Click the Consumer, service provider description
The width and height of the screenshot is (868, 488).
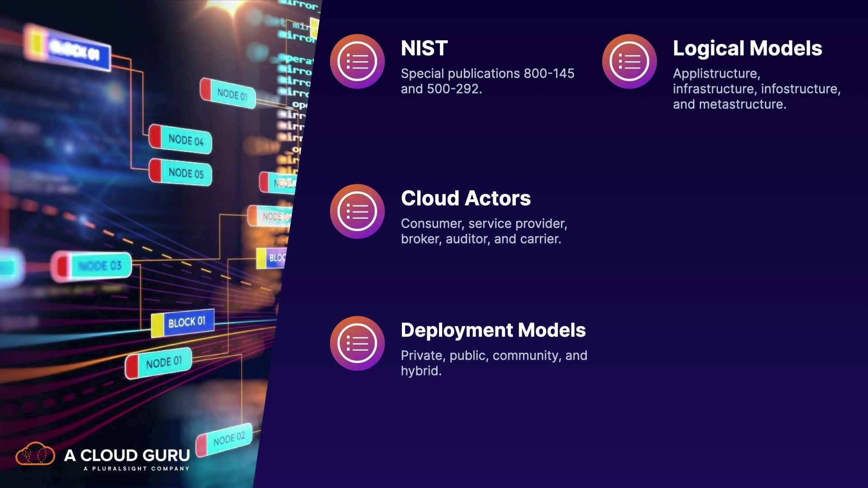[483, 231]
